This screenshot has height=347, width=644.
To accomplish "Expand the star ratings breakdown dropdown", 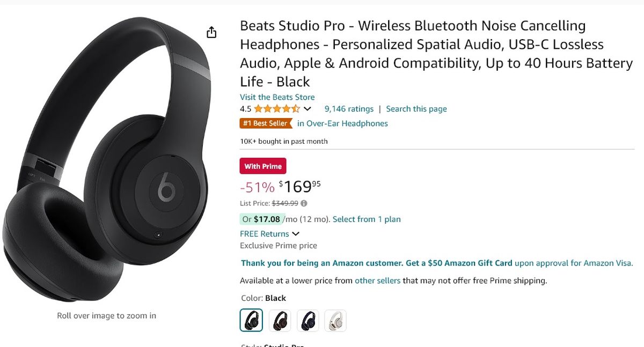I will (x=307, y=108).
